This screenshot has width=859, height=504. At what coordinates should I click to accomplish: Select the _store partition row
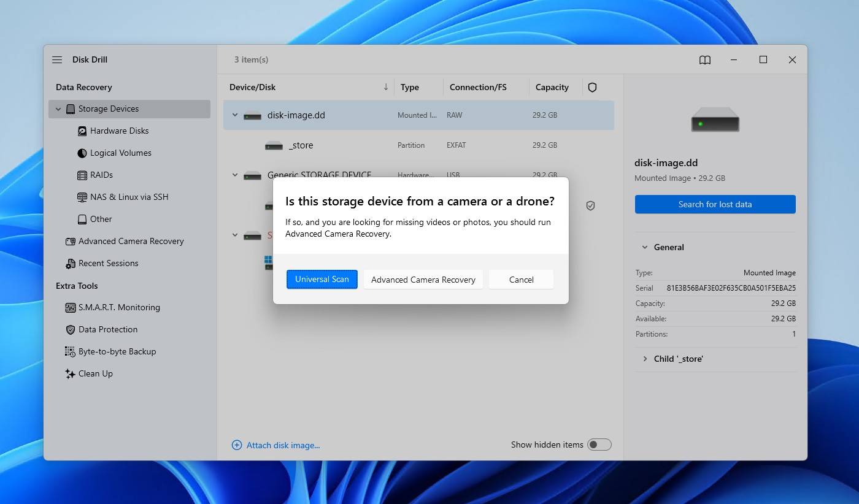point(418,145)
